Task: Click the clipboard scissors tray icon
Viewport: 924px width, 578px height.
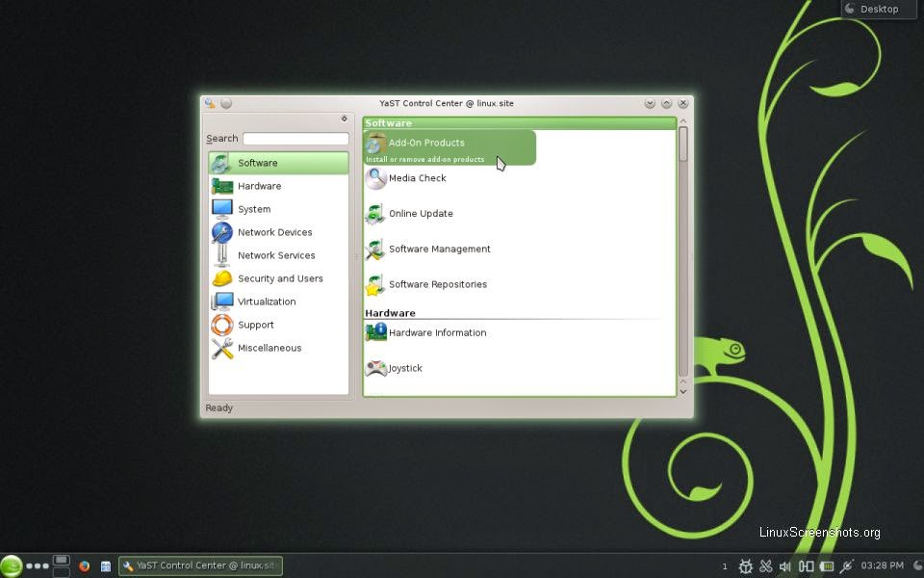Action: click(x=765, y=566)
